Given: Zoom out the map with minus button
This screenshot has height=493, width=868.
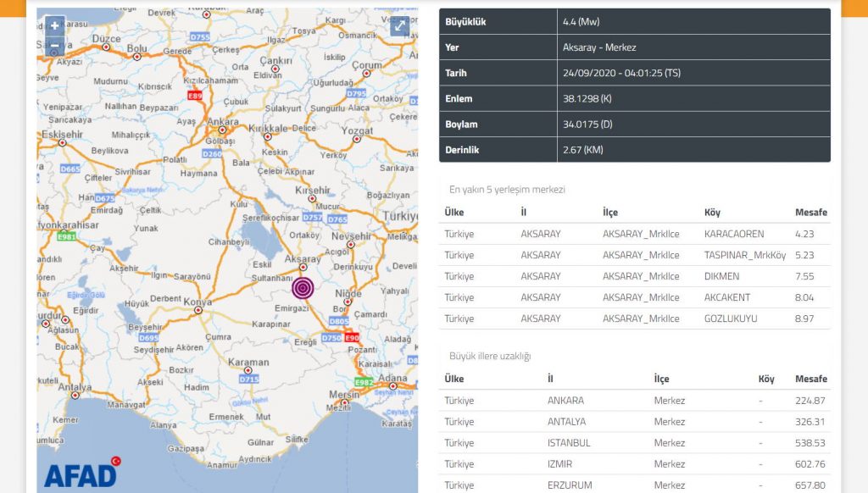Looking at the screenshot, I should click(54, 44).
